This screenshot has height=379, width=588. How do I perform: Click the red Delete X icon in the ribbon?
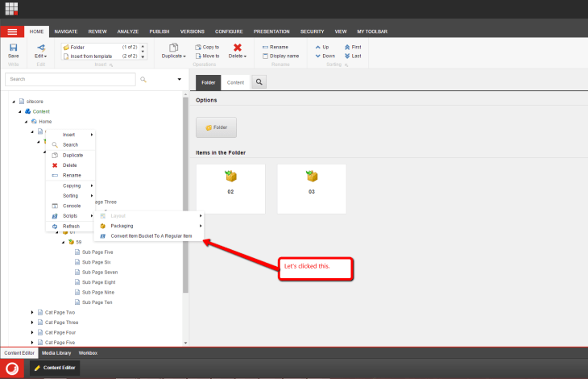point(238,48)
